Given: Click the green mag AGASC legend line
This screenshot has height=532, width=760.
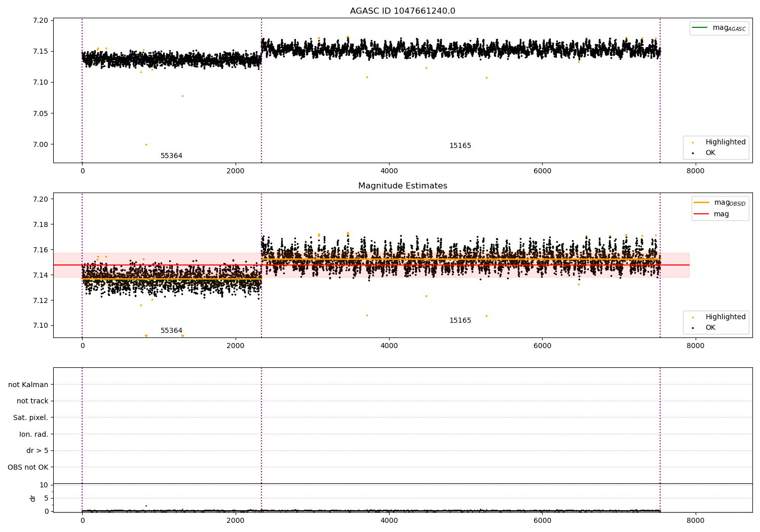Looking at the screenshot, I should pos(700,28).
